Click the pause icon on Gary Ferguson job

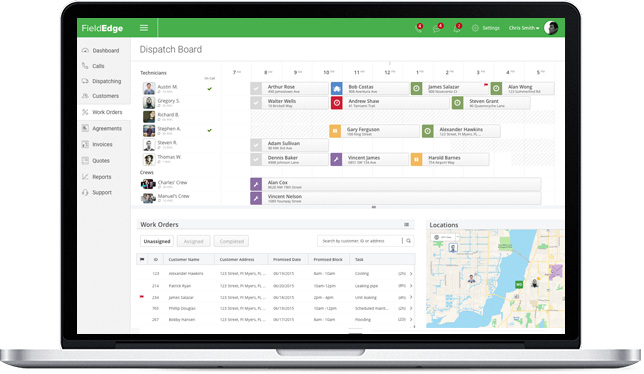pyautogui.click(x=335, y=131)
